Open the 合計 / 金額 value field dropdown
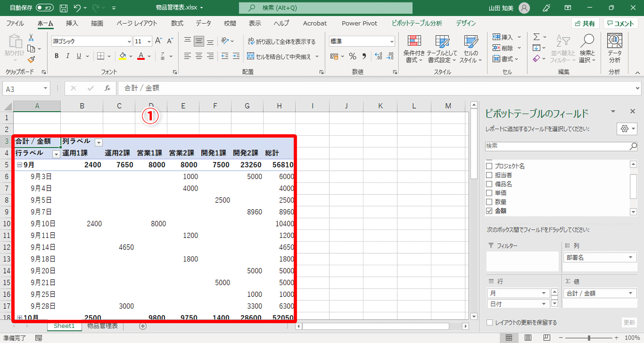 631,293
